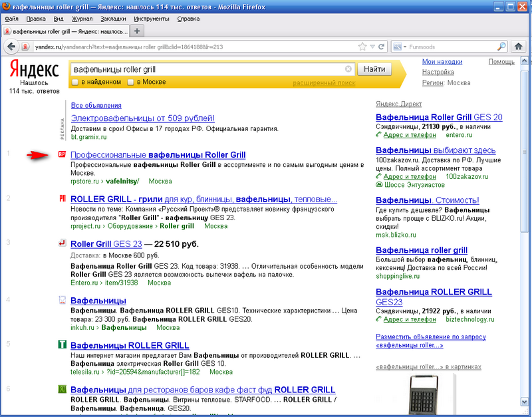
Task: Click the page scrollbar down arrow
Action: point(525,402)
